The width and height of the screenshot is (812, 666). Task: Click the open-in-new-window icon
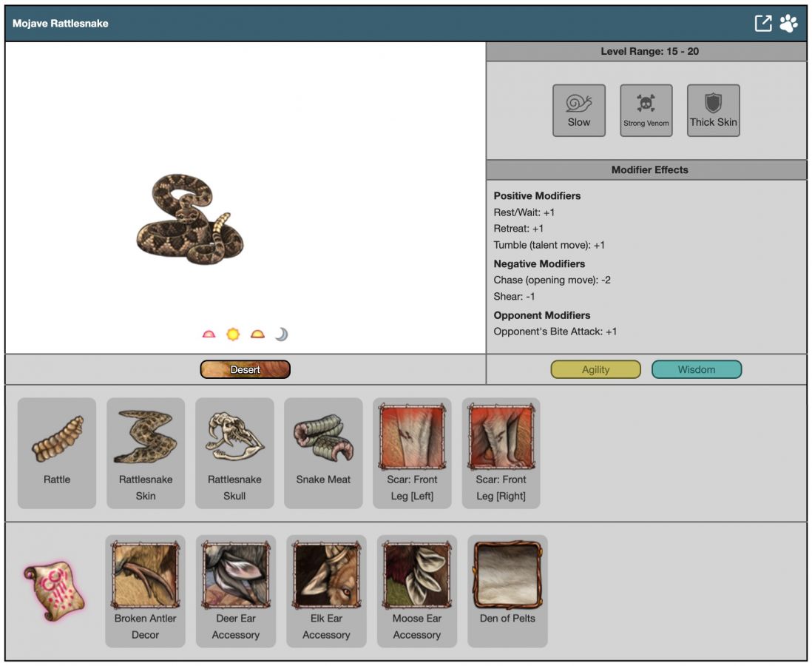[762, 24]
